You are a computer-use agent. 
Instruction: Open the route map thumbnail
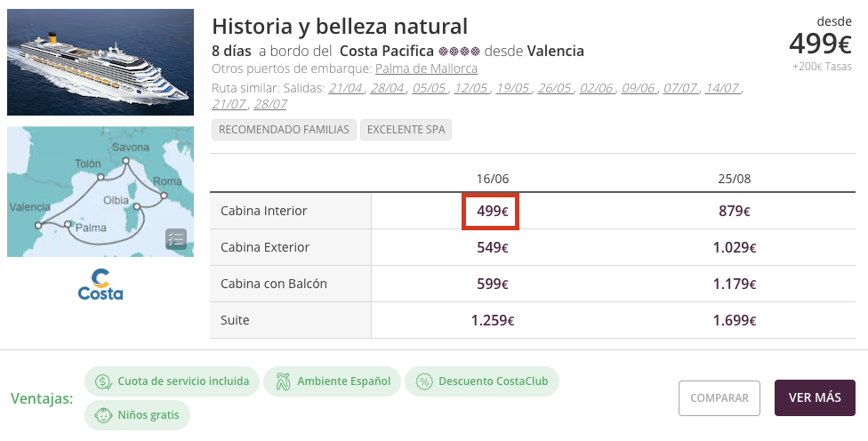pyautogui.click(x=100, y=191)
